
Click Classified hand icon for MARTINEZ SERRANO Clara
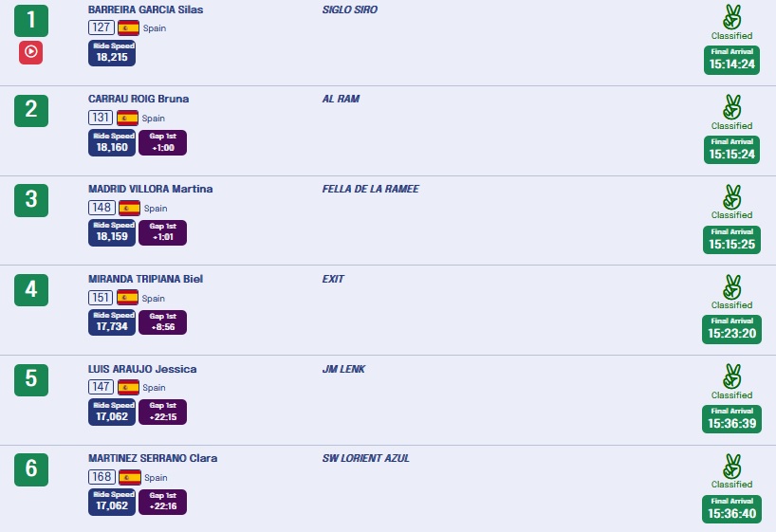point(731,466)
